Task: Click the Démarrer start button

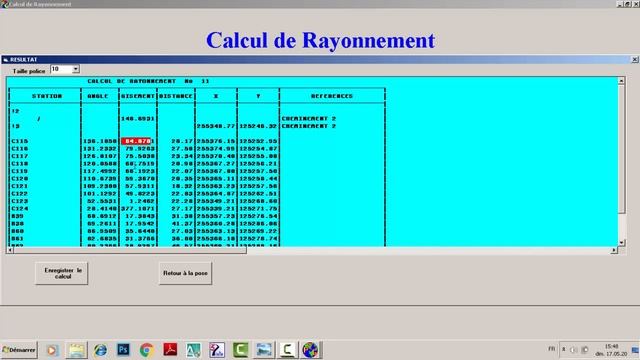Action: point(19,350)
